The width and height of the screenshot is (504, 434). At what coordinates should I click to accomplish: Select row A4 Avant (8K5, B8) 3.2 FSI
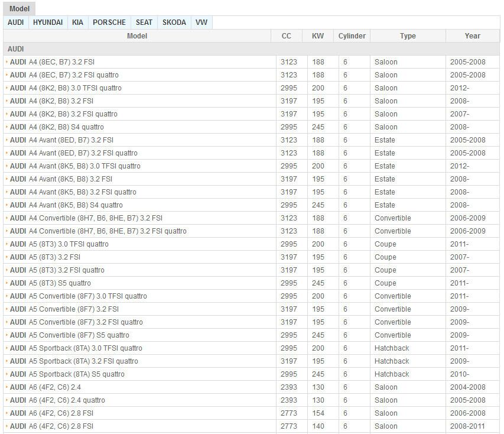[251, 179]
